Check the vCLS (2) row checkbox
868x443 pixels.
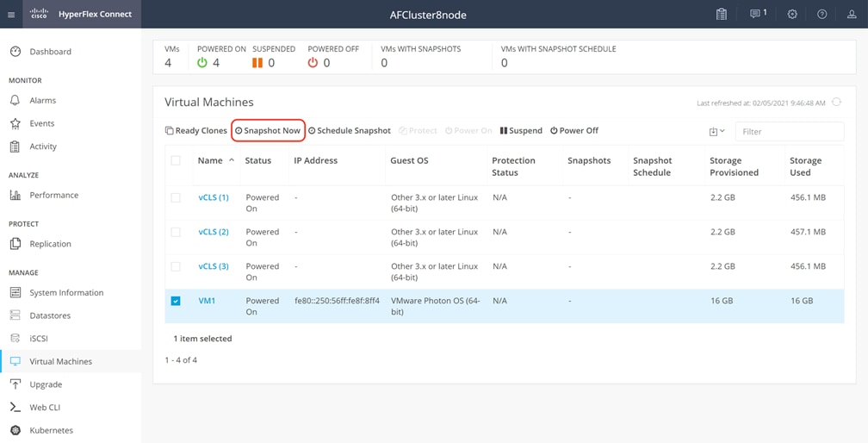(x=176, y=232)
